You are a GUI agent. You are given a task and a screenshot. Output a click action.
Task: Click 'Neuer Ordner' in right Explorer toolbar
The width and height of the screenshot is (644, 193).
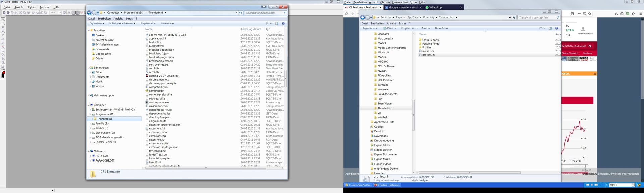click(x=442, y=28)
